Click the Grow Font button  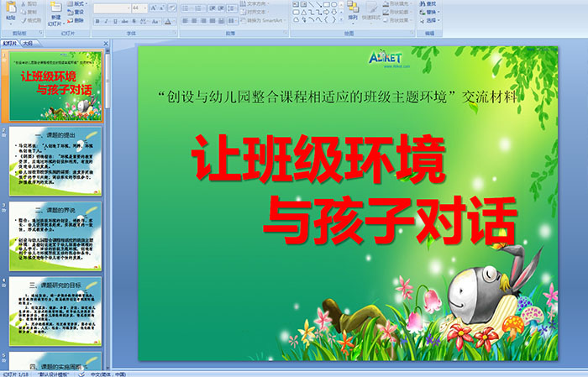[x=154, y=8]
